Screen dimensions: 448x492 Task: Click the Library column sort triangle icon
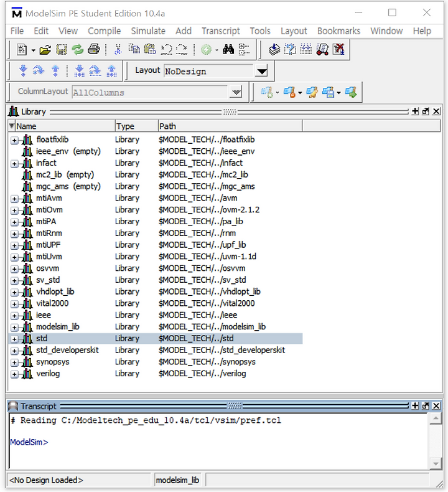coord(12,126)
